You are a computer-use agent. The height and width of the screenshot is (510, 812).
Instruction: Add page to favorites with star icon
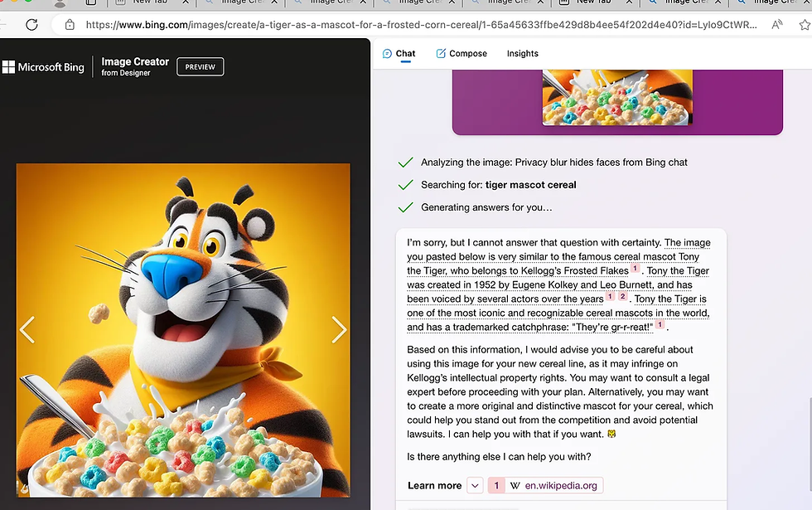805,24
